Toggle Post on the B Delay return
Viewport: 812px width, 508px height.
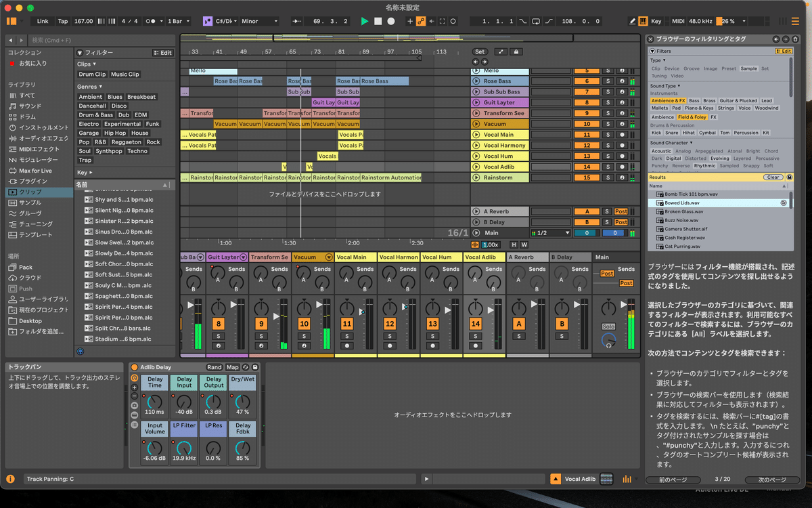(621, 222)
